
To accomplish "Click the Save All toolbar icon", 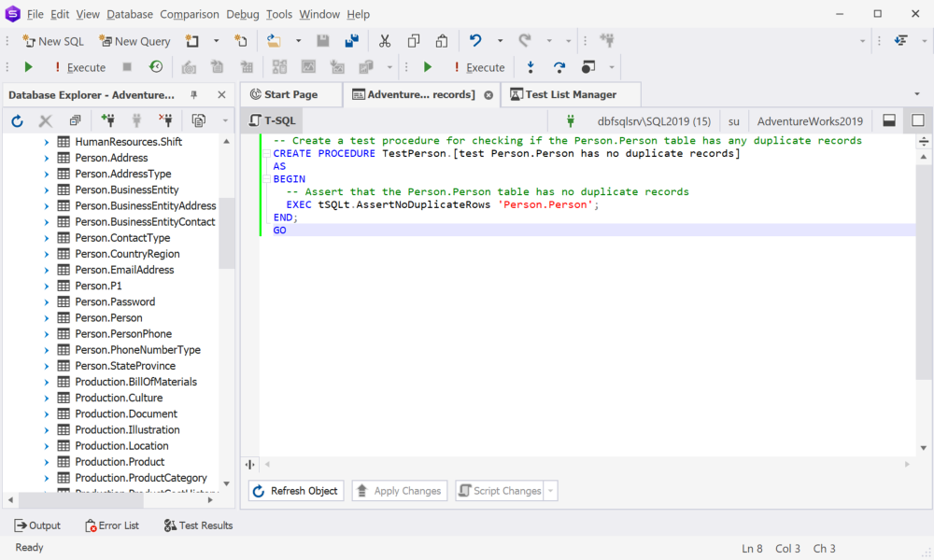I will pos(351,40).
